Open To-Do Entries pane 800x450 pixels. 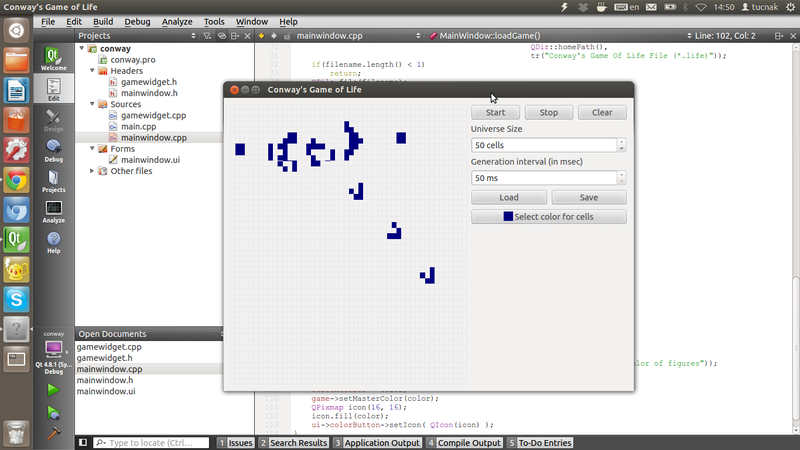click(540, 442)
